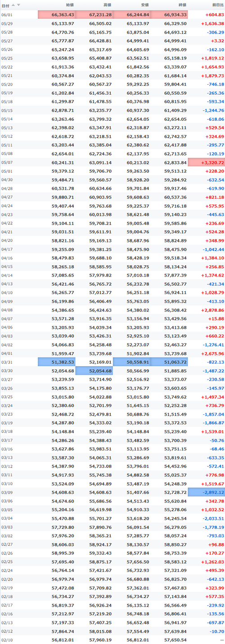This screenshot has width=225, height=644.
Task: Click the 日付 column header
Action: (x=5, y=5)
